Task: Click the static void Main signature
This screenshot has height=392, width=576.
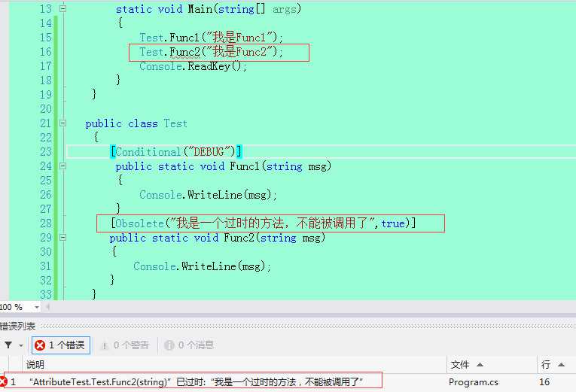Action: (x=209, y=9)
